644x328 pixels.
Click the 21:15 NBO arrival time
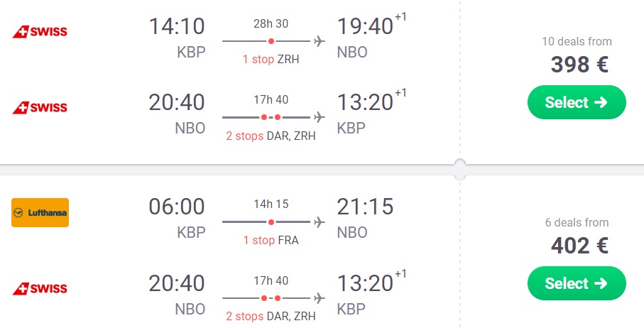click(365, 207)
